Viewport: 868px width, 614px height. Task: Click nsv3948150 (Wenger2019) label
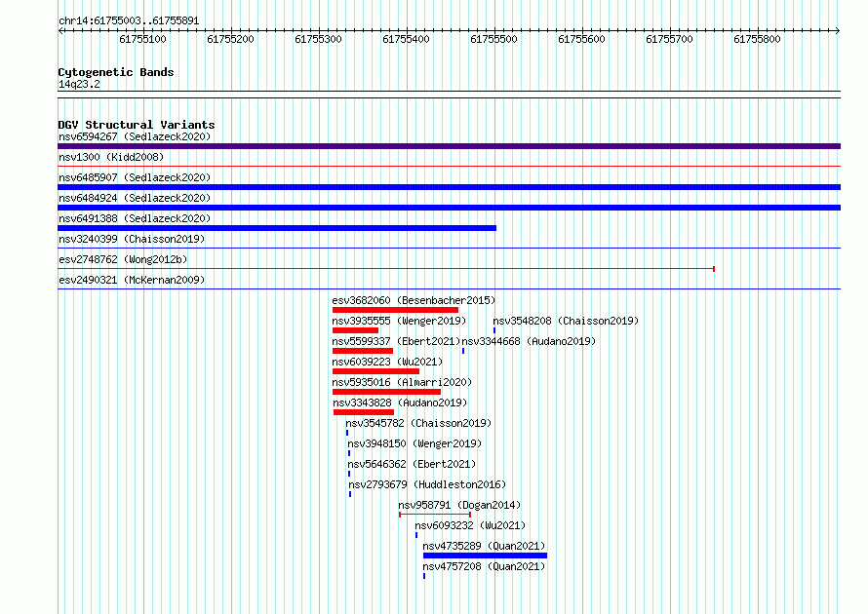click(414, 443)
